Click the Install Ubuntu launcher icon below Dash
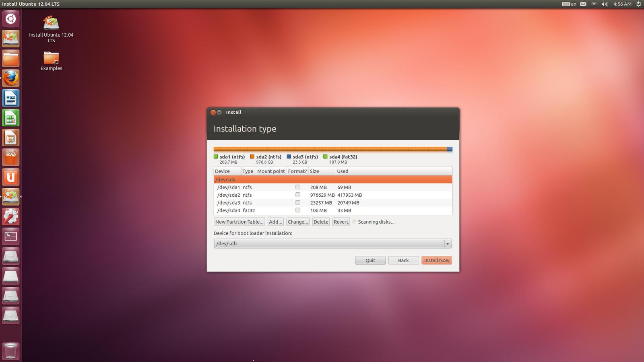This screenshot has width=644, height=362. point(11,39)
